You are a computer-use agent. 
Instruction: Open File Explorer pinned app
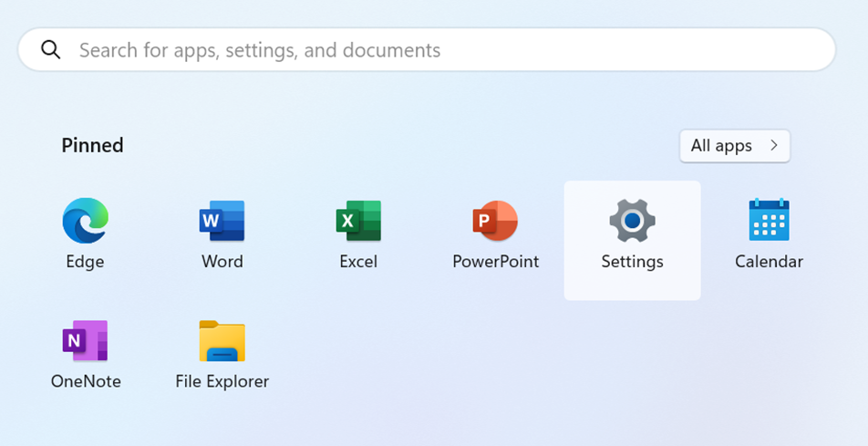(x=222, y=357)
